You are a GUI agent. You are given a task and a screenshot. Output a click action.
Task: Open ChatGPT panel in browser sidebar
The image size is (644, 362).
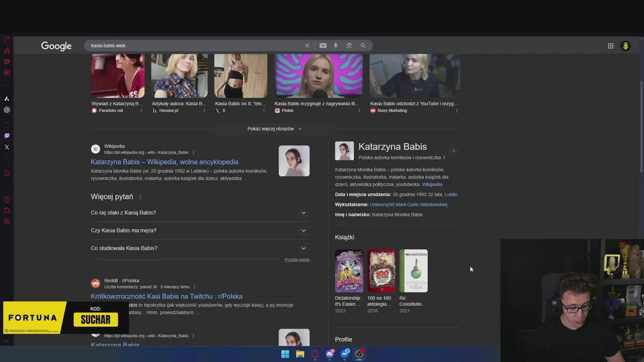point(7,110)
